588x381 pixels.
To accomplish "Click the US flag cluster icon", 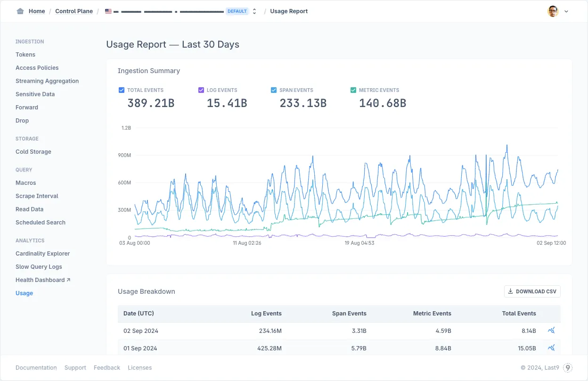I will point(108,11).
